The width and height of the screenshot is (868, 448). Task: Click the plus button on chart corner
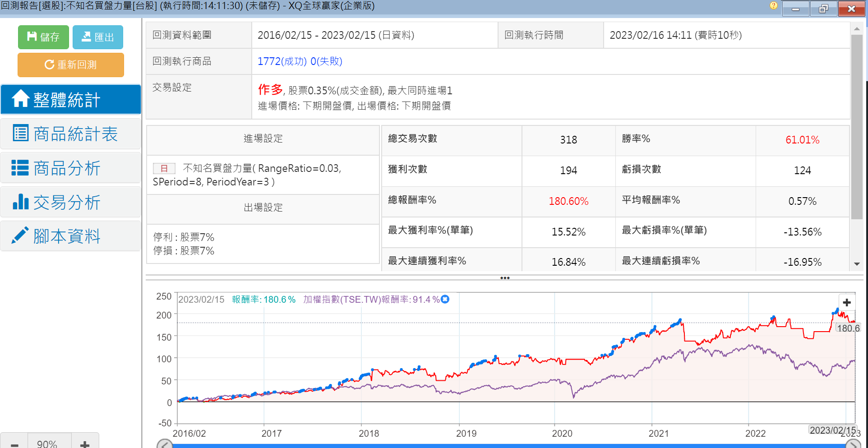847,302
